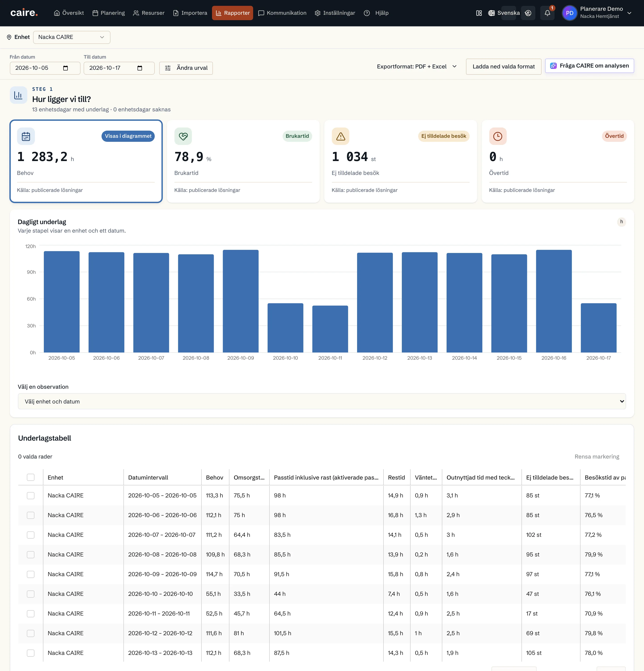Click the accessibility profile icon beside Svenska
This screenshot has width=644, height=671.
point(528,13)
